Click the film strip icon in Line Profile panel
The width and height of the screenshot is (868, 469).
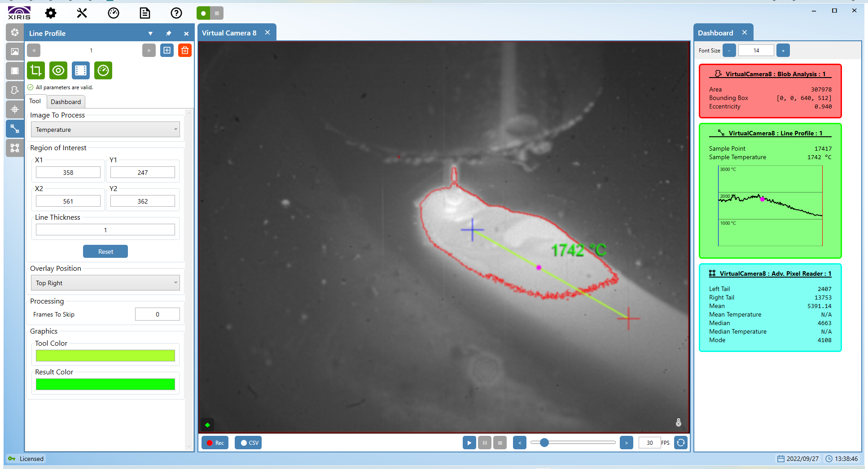coord(81,70)
